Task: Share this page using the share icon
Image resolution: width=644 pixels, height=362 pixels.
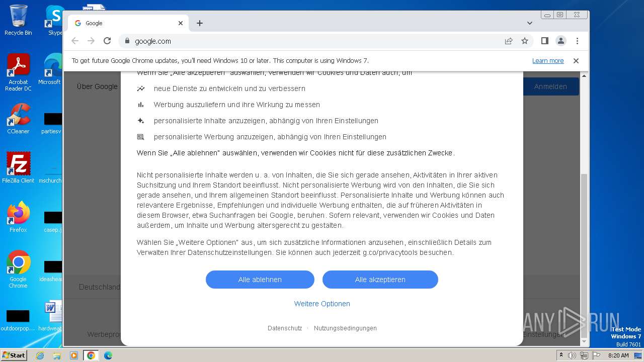Action: tap(509, 41)
